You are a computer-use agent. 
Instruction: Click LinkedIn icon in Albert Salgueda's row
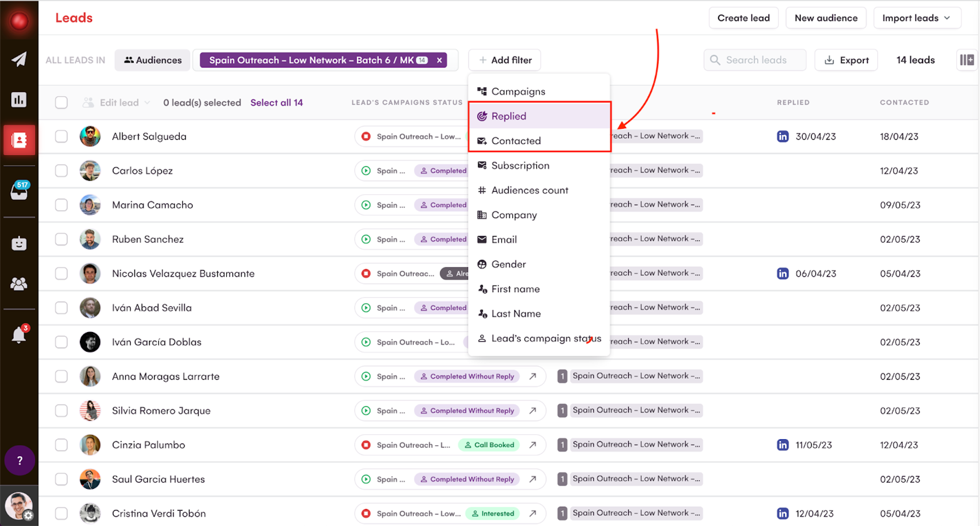click(x=783, y=136)
